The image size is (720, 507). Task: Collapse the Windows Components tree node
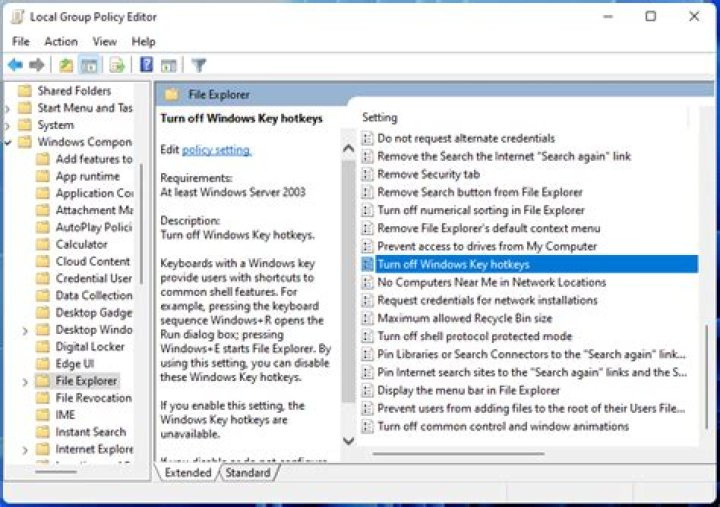pos(9,143)
